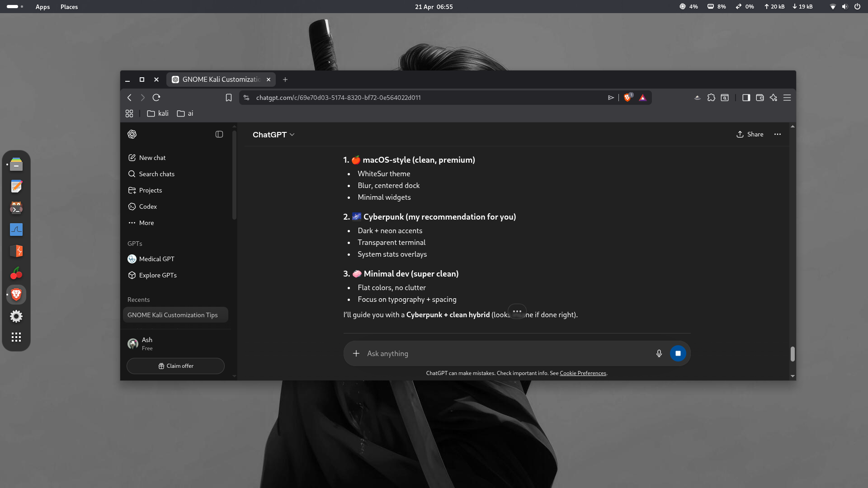Viewport: 868px width, 488px height.
Task: Click the send-tab arrow icon in address bar
Action: (611, 98)
